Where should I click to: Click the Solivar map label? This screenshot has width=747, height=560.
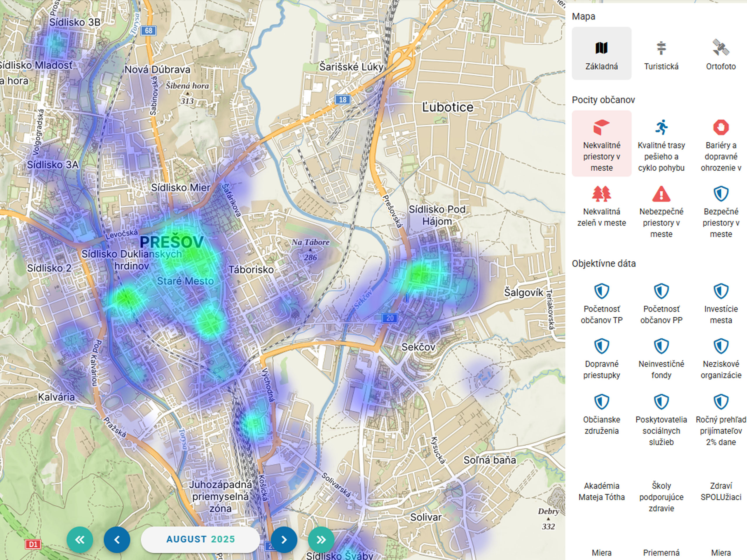point(426,517)
